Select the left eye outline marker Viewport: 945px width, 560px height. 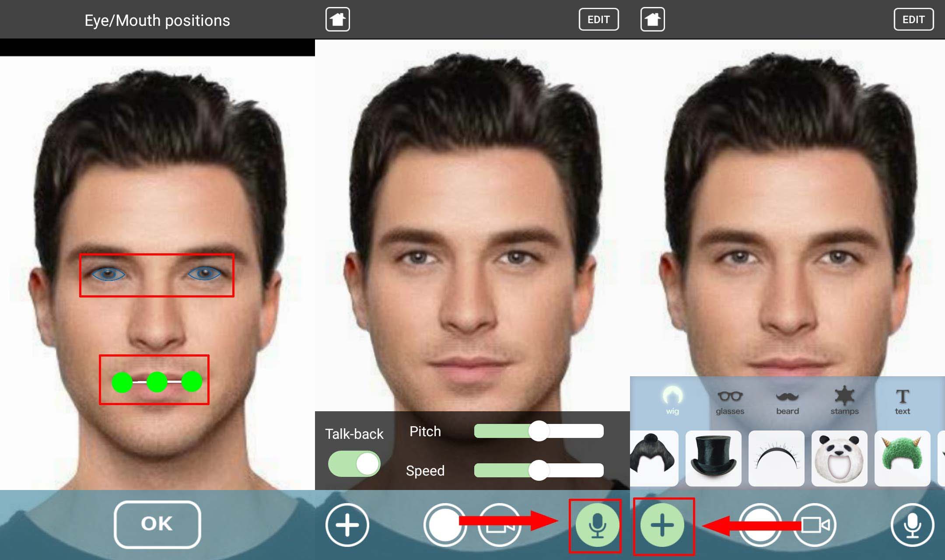coord(108,274)
